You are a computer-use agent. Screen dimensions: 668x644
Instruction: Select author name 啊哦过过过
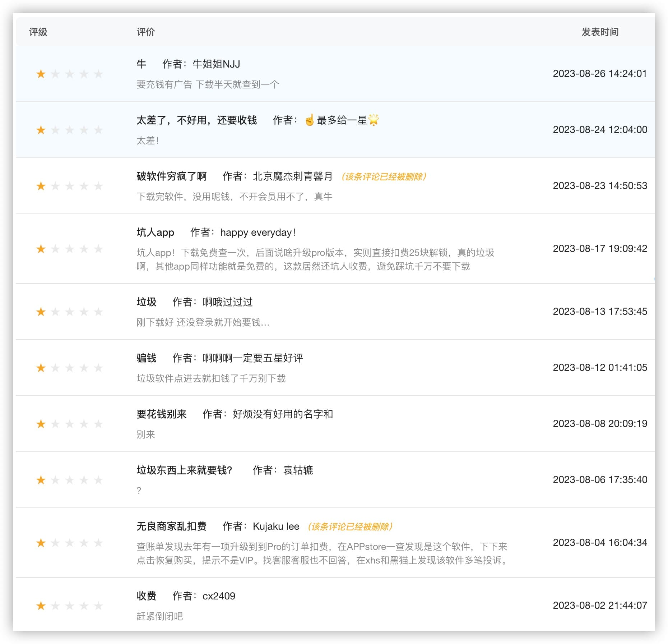point(228,302)
